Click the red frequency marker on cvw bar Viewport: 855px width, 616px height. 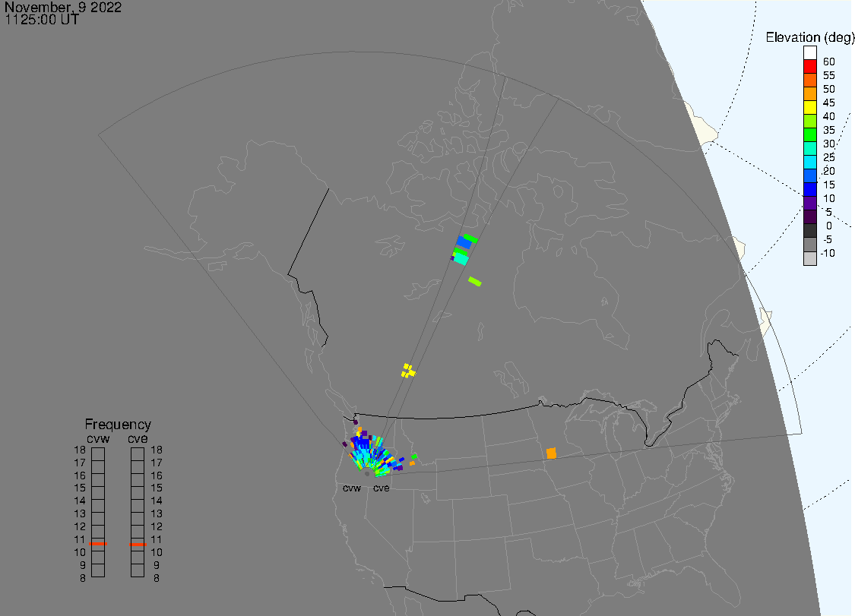(x=98, y=544)
